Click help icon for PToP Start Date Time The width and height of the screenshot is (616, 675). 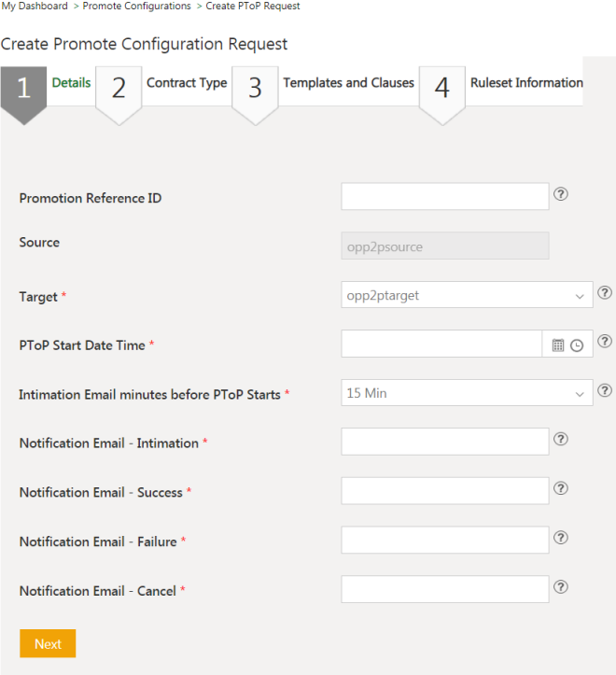click(x=605, y=342)
